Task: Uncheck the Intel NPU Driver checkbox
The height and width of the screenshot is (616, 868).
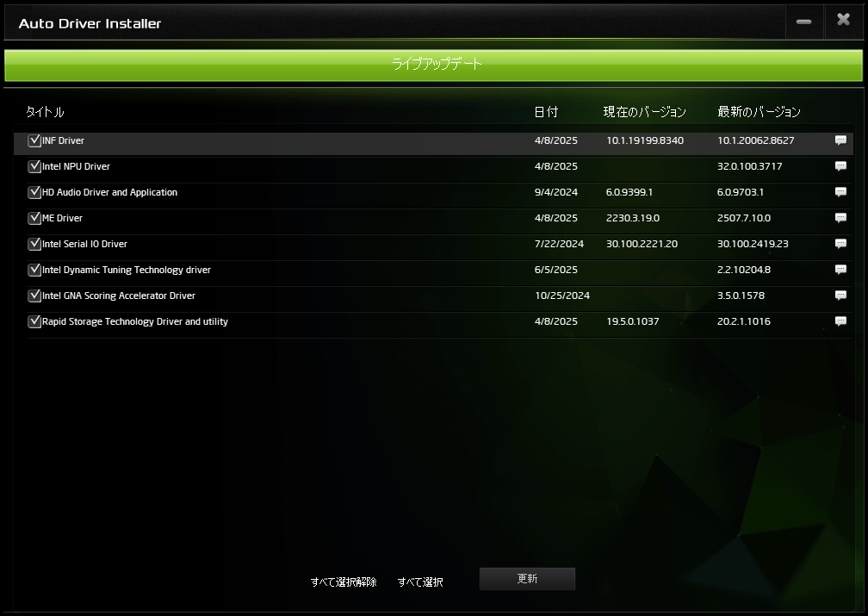Action: coord(34,166)
